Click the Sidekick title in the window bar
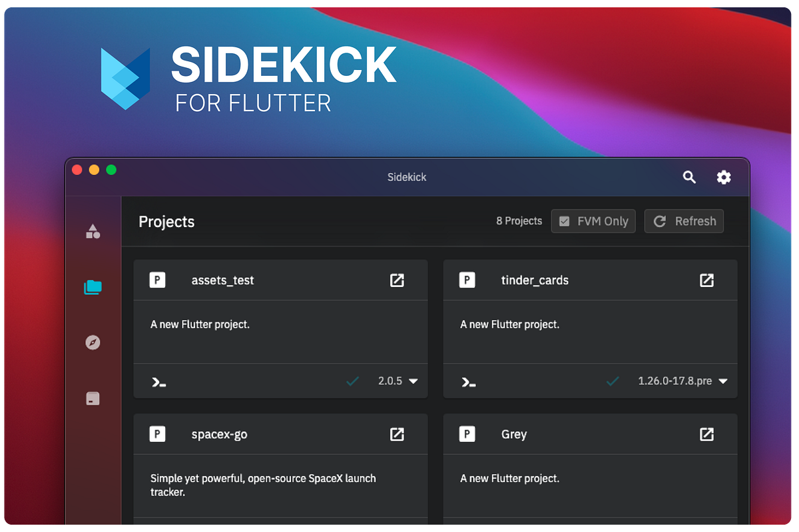This screenshot has width=799, height=532. pyautogui.click(x=407, y=177)
